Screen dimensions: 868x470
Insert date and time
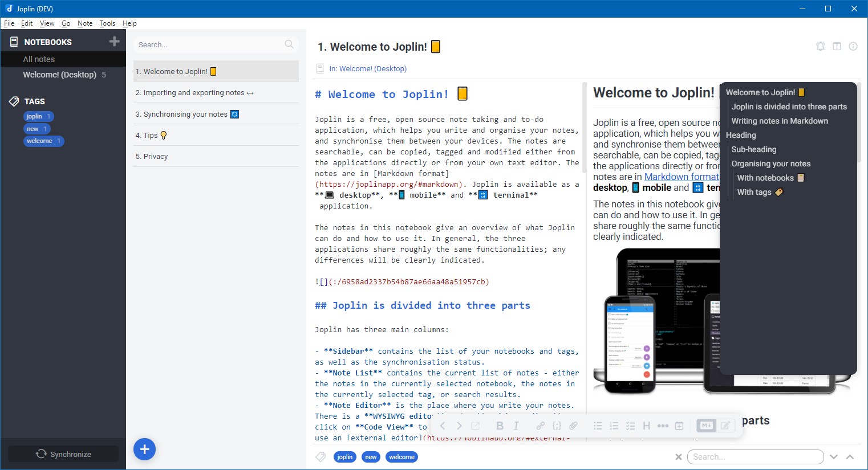(x=679, y=426)
